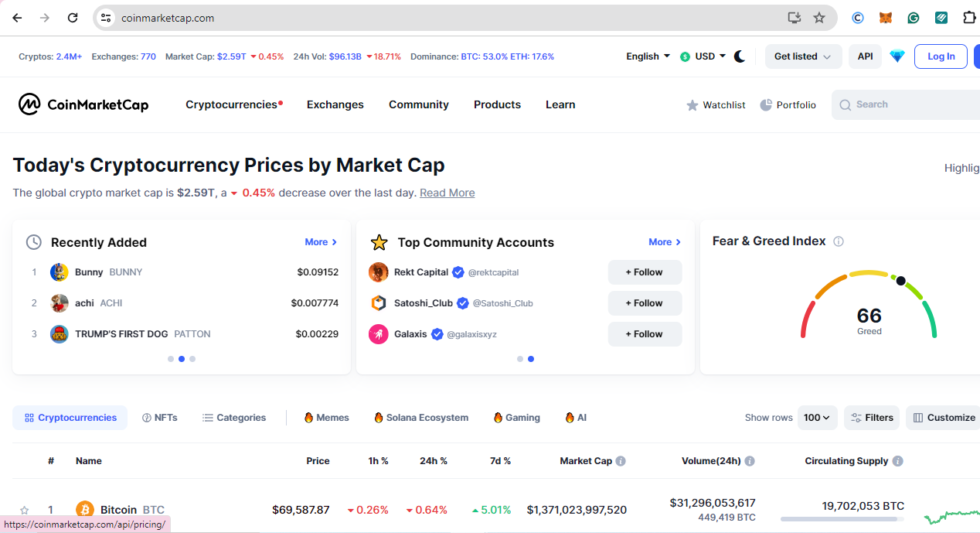Viewport: 980px width, 533px height.
Task: Follow Rekt Capital
Action: click(645, 272)
